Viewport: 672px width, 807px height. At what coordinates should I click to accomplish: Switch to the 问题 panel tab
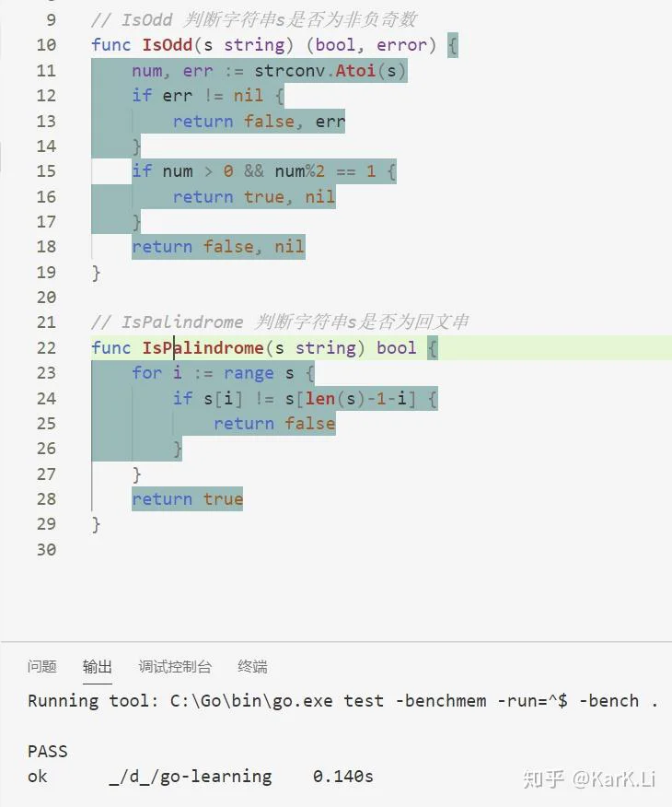42,666
